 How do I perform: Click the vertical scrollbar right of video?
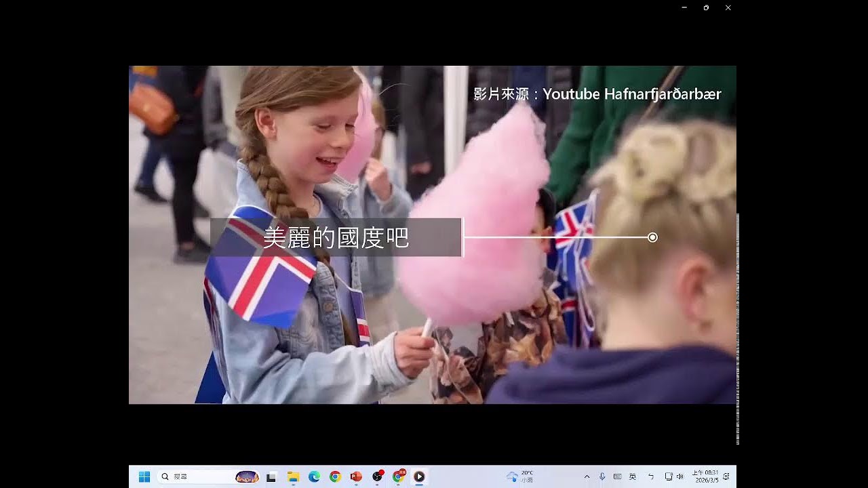[x=738, y=329]
